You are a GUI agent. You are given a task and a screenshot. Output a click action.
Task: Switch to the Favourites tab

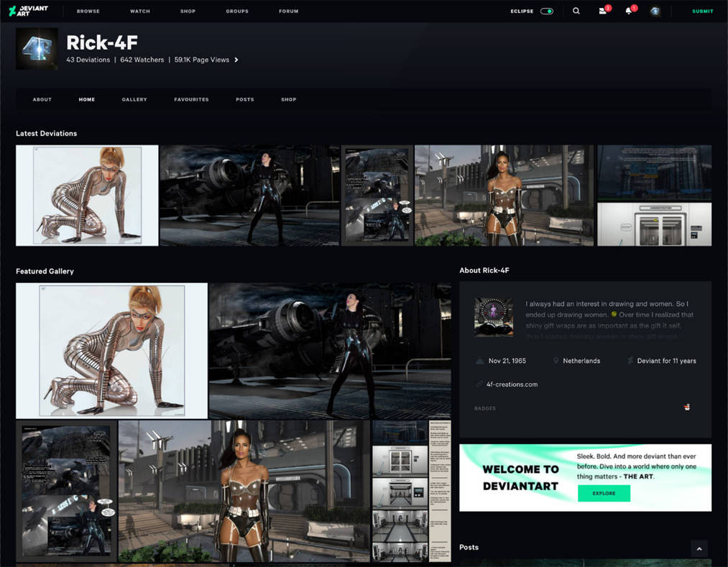point(191,99)
